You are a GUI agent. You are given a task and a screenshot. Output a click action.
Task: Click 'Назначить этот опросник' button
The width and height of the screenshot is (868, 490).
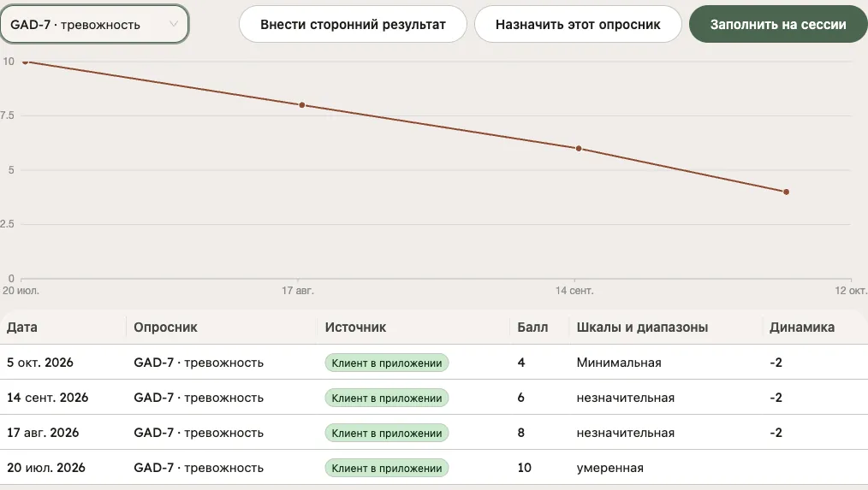(578, 24)
